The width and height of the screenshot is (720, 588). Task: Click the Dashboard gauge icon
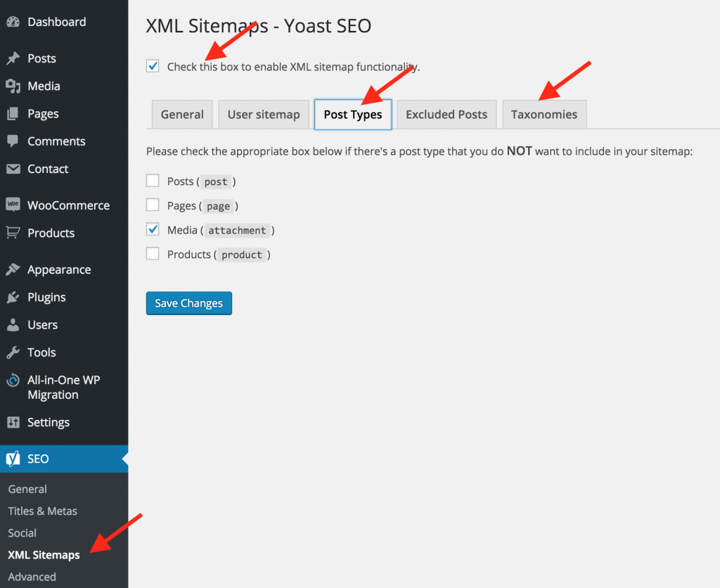pyautogui.click(x=13, y=22)
